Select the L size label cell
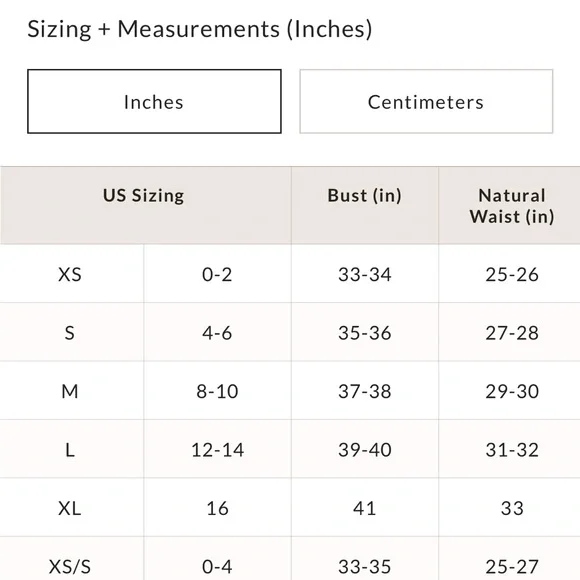 tap(70, 449)
